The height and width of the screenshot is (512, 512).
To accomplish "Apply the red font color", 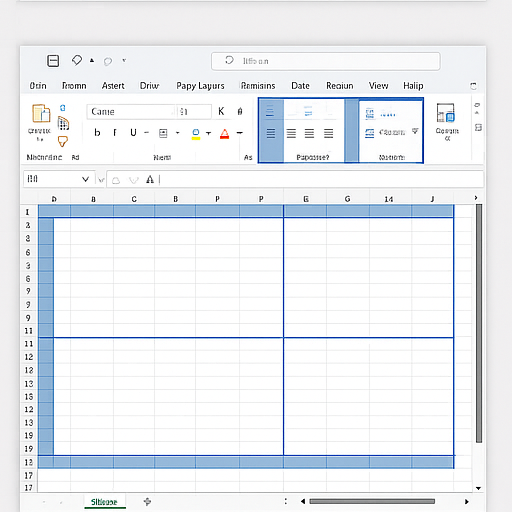I will pos(225,134).
